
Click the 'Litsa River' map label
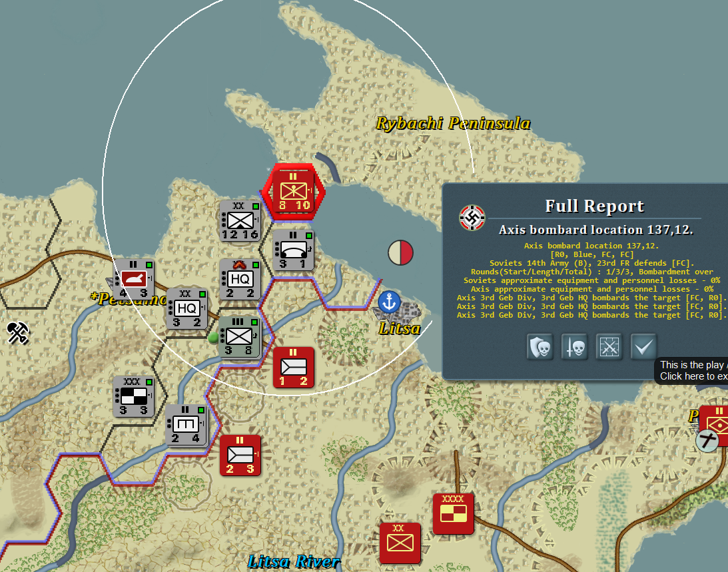pyautogui.click(x=294, y=561)
